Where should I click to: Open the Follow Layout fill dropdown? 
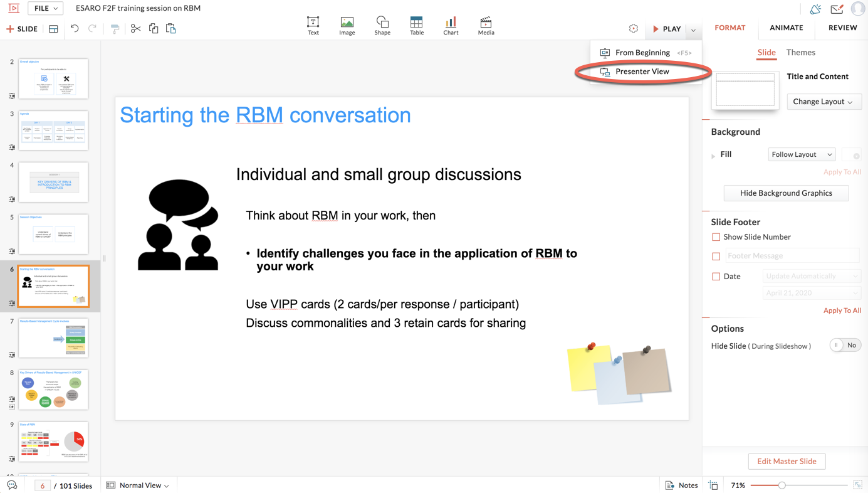(x=802, y=154)
